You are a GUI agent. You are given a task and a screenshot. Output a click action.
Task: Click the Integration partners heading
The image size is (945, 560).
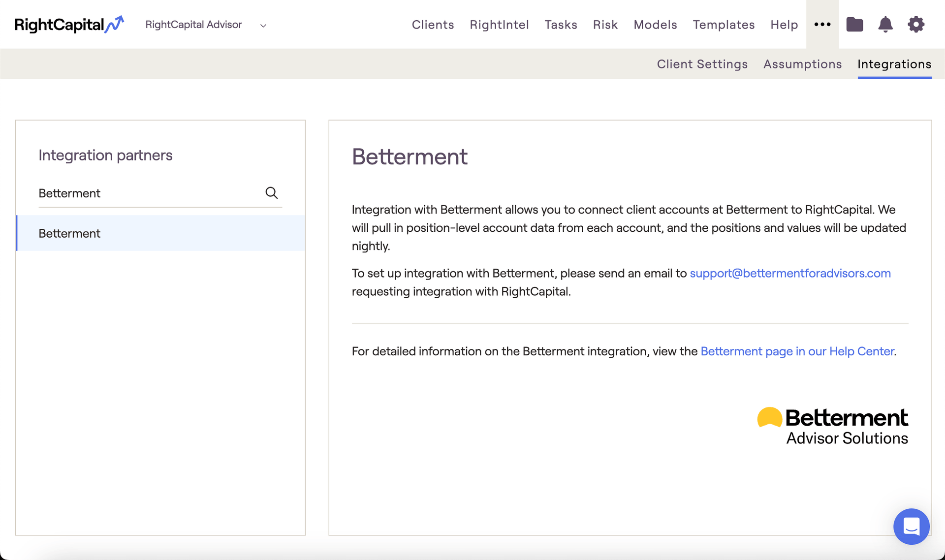point(105,155)
